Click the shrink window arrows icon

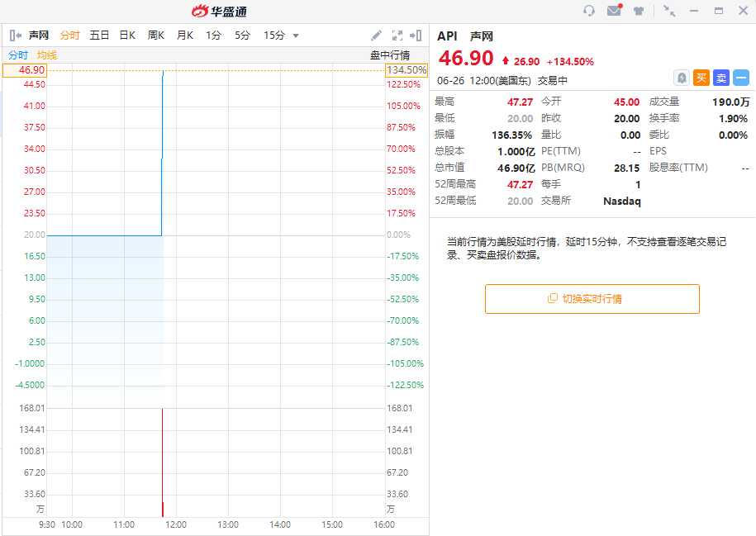click(x=669, y=11)
